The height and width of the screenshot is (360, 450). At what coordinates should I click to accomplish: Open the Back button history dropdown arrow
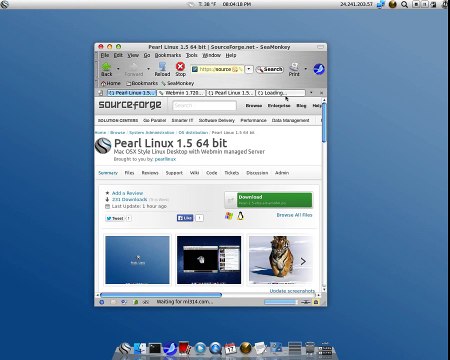coord(118,69)
